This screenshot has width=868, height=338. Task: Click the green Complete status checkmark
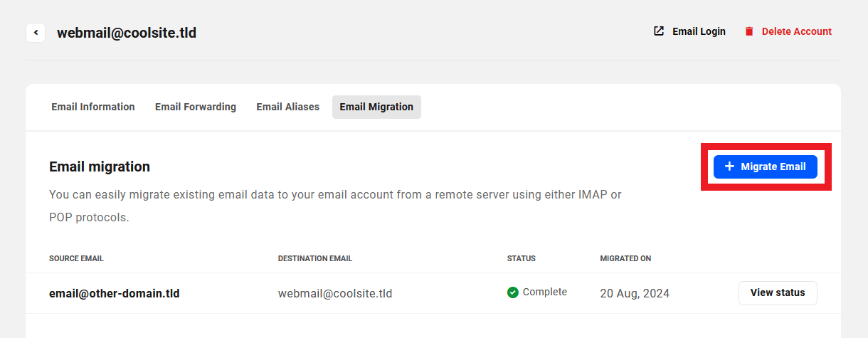tap(513, 292)
